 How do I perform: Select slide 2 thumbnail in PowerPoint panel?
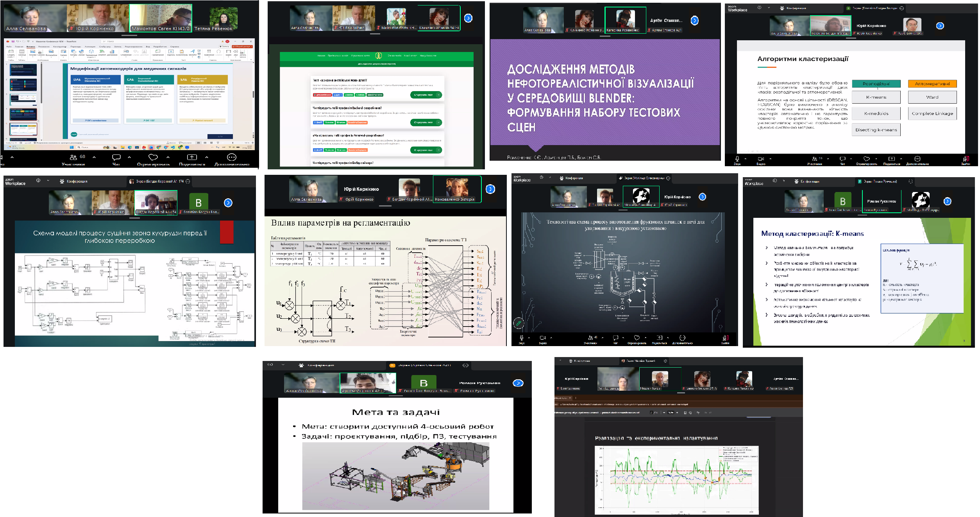[x=23, y=85]
